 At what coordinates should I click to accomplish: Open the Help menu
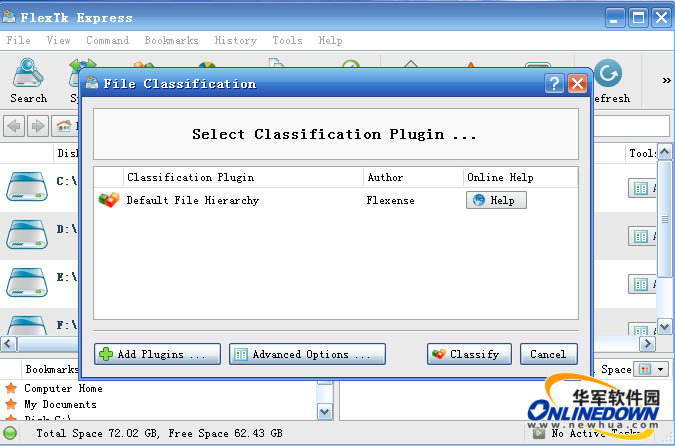(331, 40)
